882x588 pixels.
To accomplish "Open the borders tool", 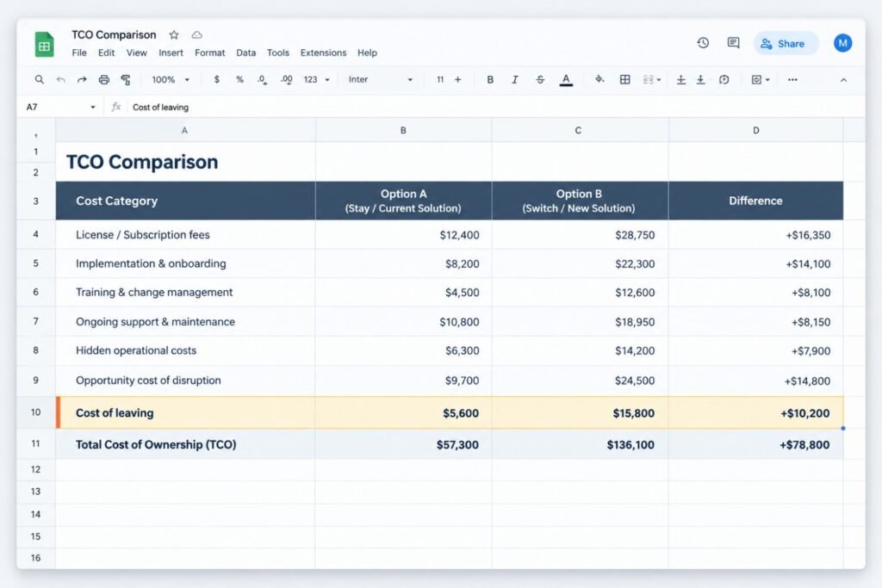I will 624,80.
